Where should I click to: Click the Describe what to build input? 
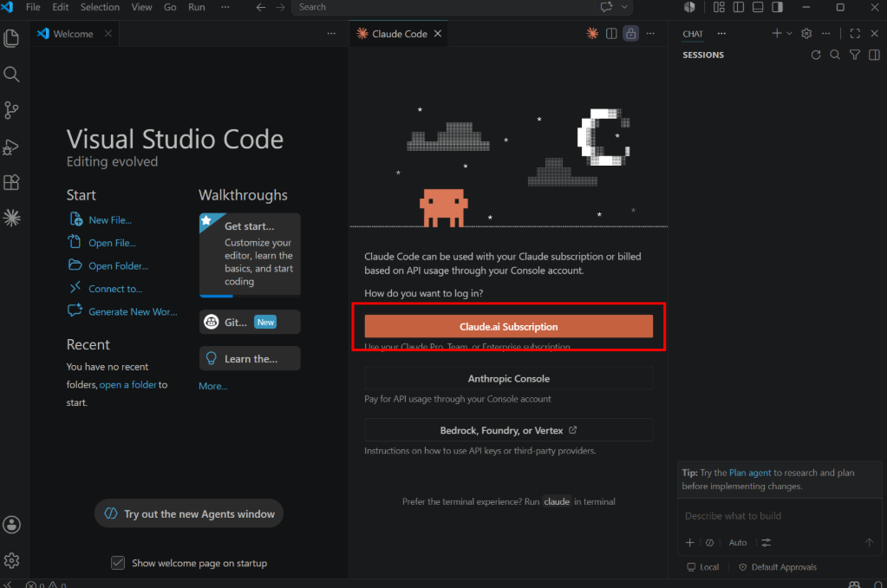coord(779,515)
